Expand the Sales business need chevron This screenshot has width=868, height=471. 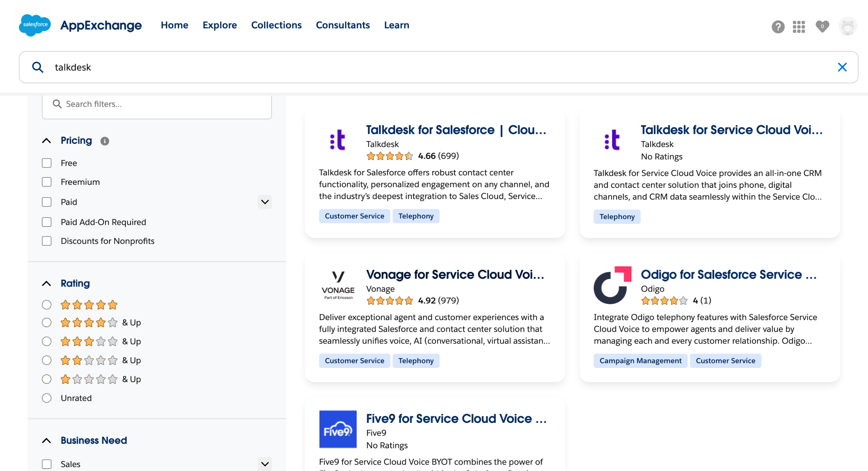pos(265,464)
